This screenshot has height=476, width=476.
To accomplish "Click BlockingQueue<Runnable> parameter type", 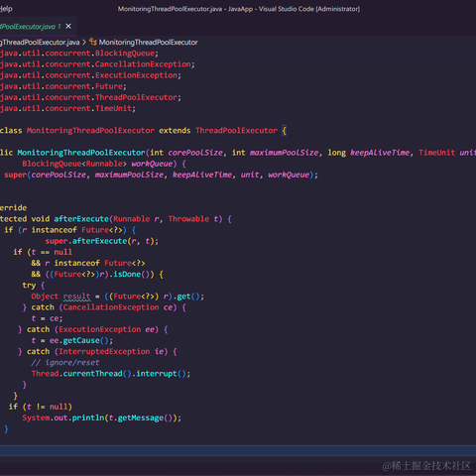I will tap(74, 164).
